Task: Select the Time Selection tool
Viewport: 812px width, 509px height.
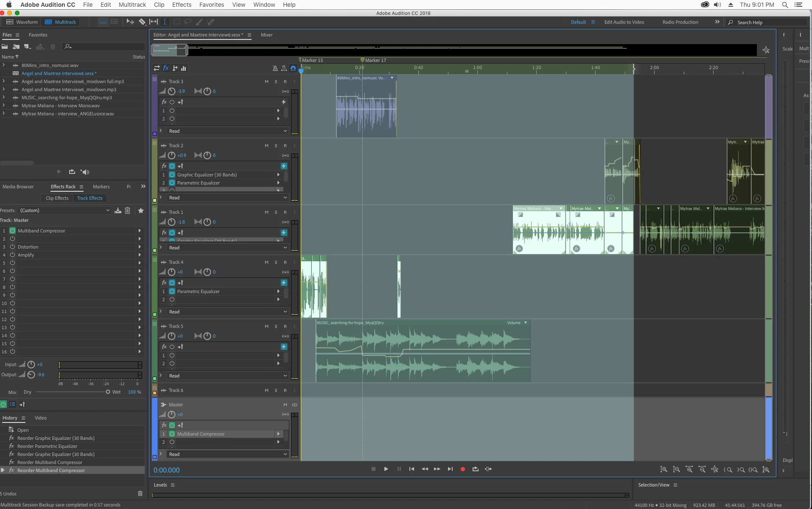Action: (165, 22)
